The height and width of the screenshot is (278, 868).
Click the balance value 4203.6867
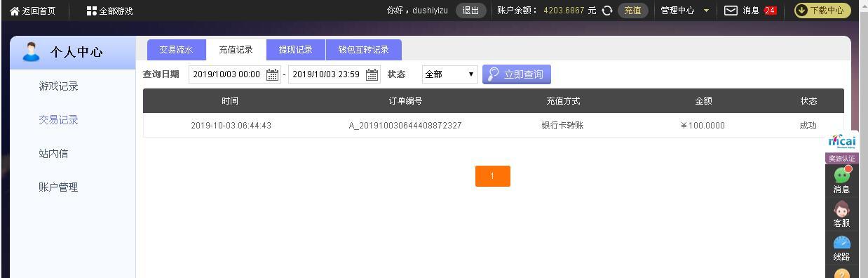pyautogui.click(x=564, y=11)
